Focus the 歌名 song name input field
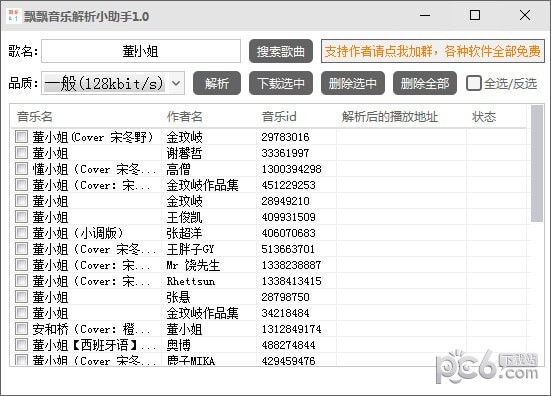Image resolution: width=551 pixels, height=396 pixels. (x=141, y=51)
